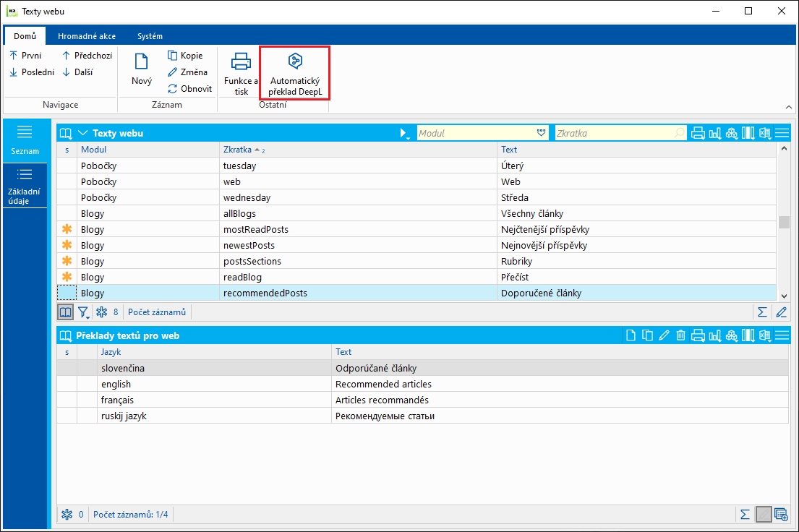This screenshot has height=532, width=799.
Task: Toggle the book view button under the grid
Action: [x=66, y=312]
